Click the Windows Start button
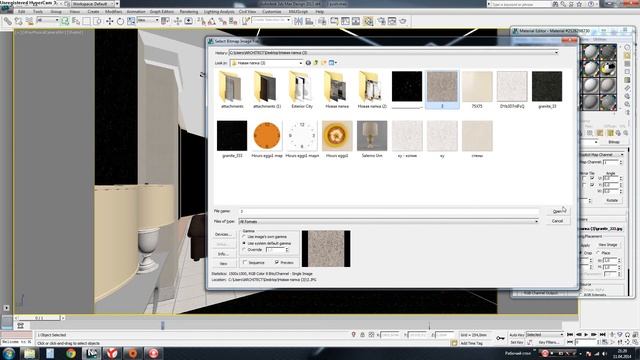 9,353
